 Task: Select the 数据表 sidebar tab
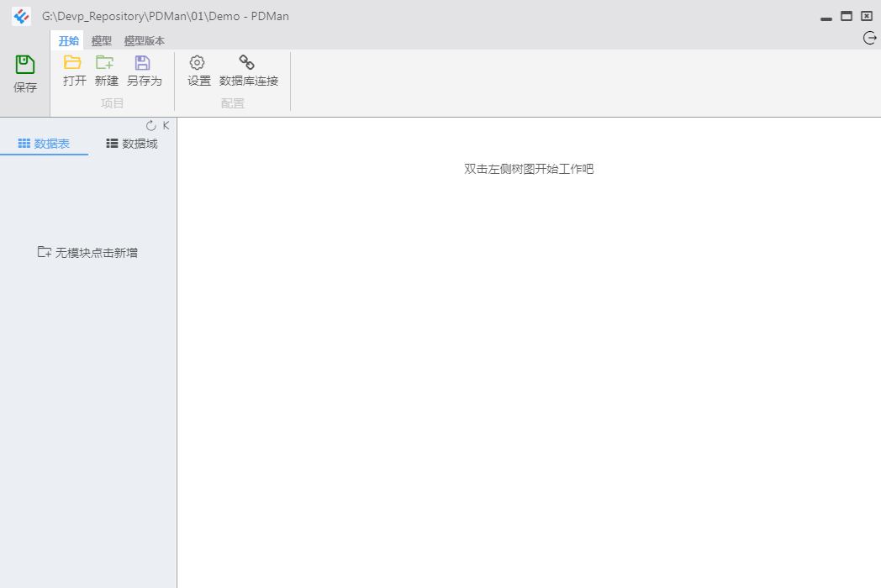click(44, 144)
